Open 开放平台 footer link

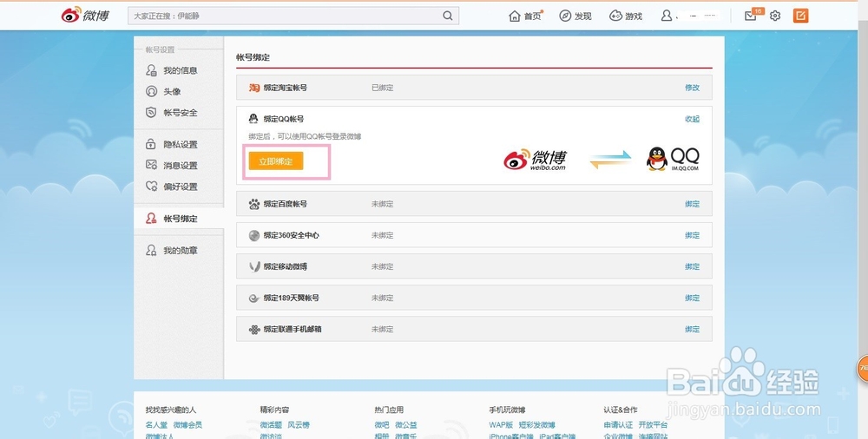653,425
